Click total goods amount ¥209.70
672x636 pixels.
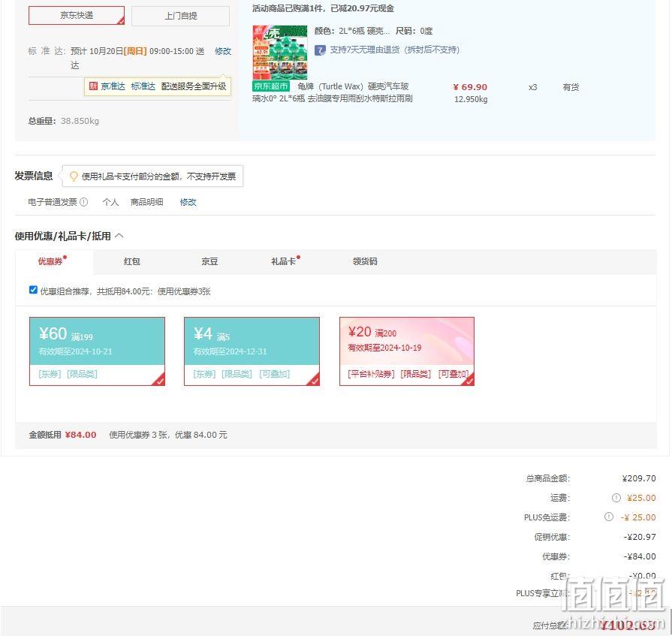pos(639,479)
